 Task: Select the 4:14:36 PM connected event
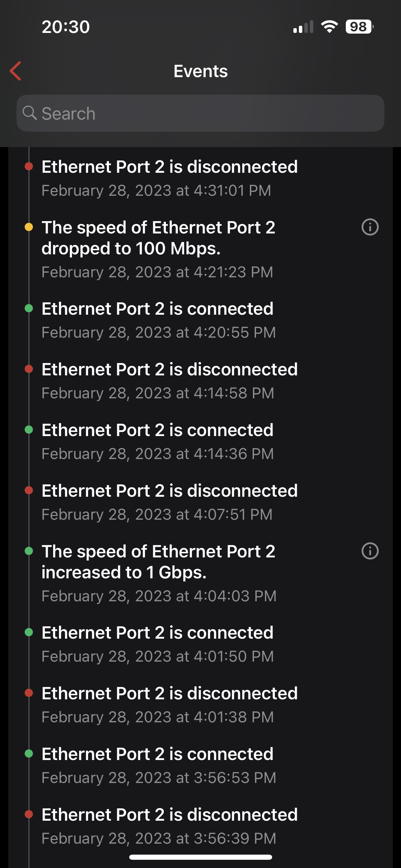pos(158,441)
